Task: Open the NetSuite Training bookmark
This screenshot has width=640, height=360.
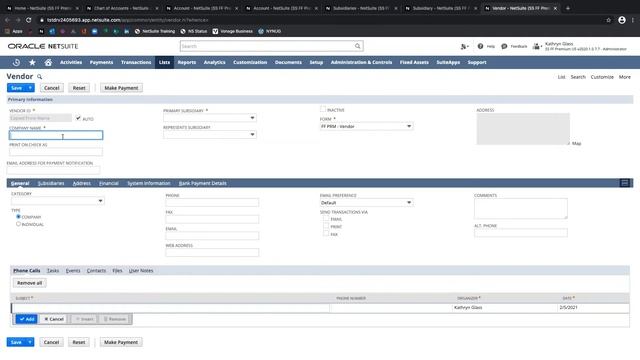Action: (x=155, y=31)
